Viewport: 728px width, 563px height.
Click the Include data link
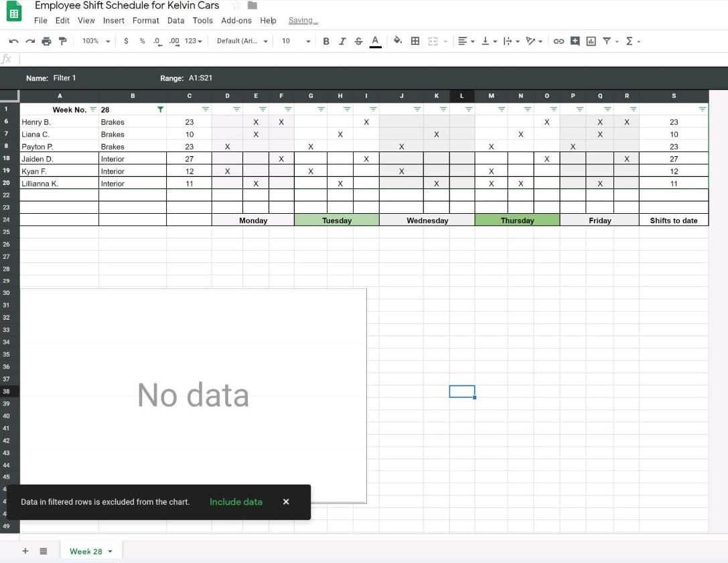236,502
